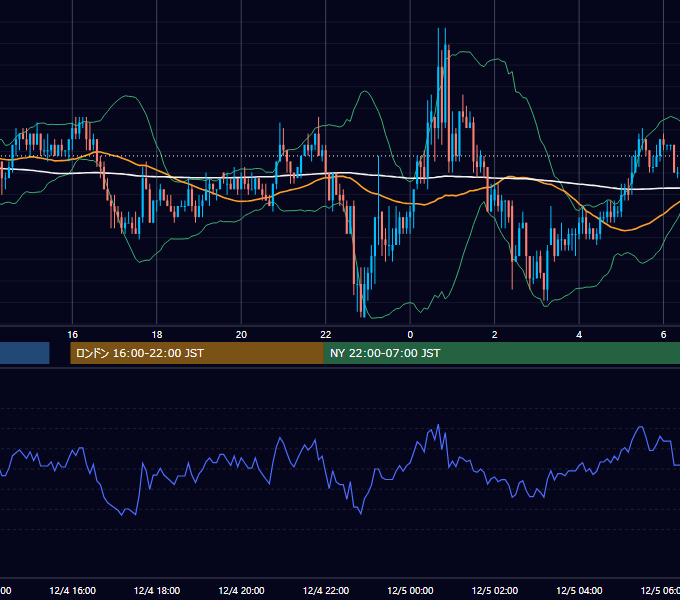Click the 12/5 02:00 date label

(494, 590)
